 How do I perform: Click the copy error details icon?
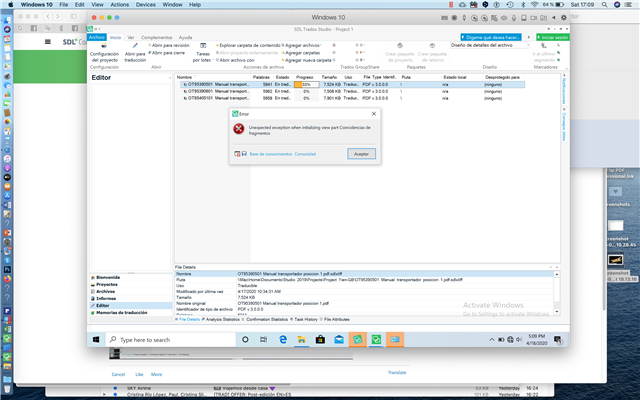coord(237,154)
